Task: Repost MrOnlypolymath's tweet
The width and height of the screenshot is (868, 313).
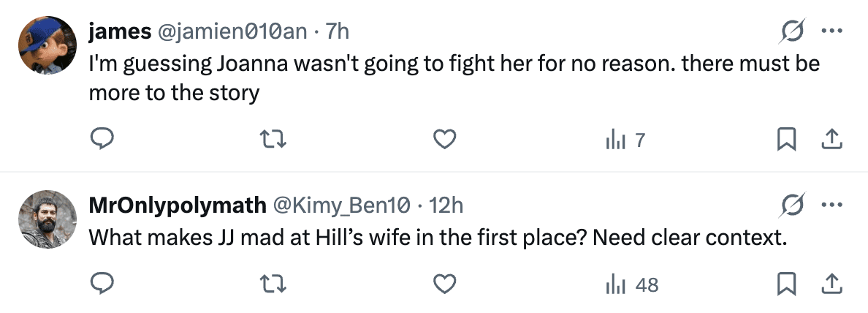Action: coord(273,284)
